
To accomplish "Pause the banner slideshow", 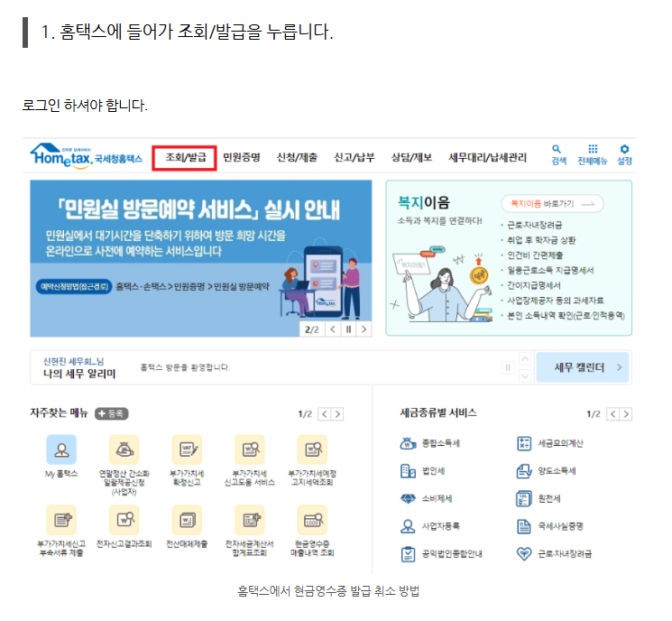I will [x=348, y=329].
